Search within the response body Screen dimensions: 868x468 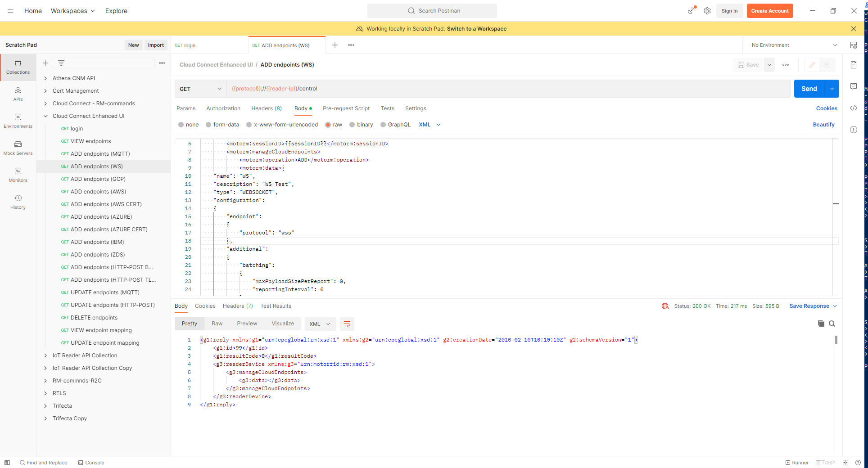832,324
